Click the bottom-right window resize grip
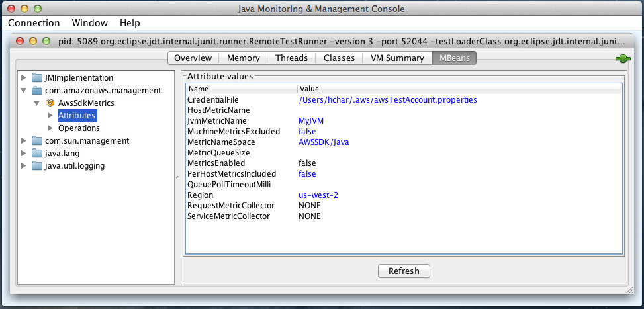The width and height of the screenshot is (644, 309). 631,290
